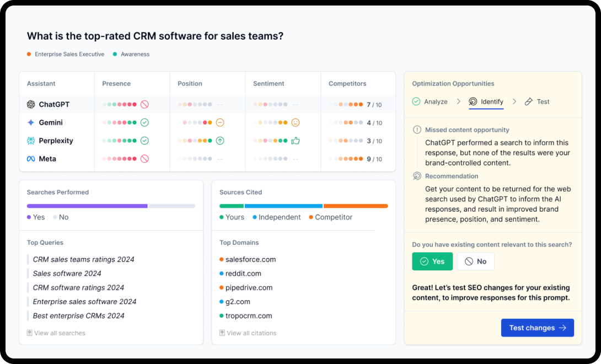Click the Analyze step with checkmark
The width and height of the screenshot is (601, 364).
(430, 101)
